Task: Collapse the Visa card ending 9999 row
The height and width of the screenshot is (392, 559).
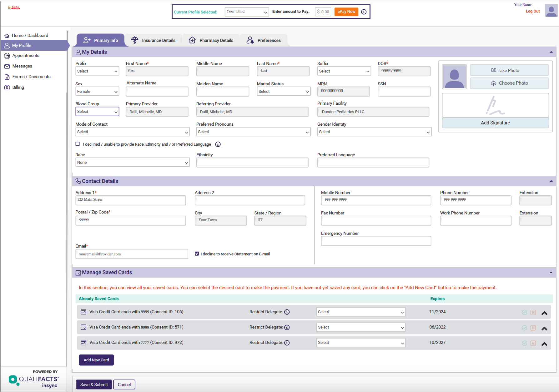Action: click(544, 313)
